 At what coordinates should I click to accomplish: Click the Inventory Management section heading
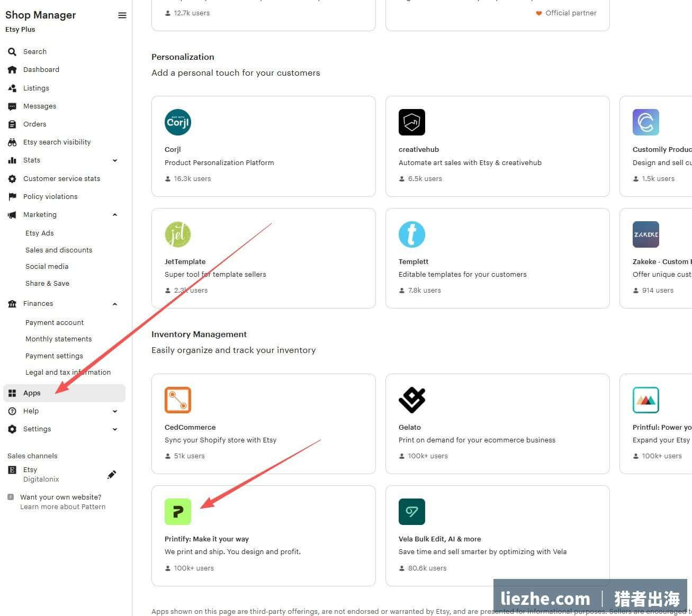point(199,334)
